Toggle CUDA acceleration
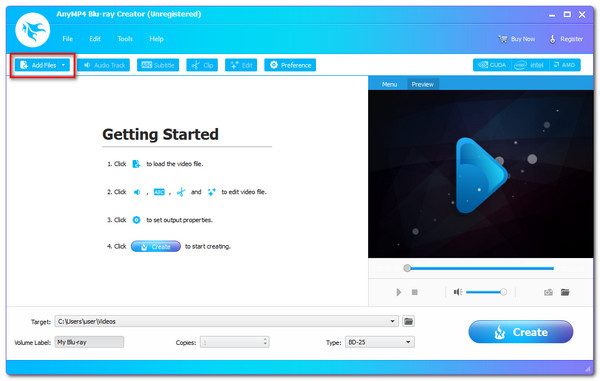Image resolution: width=600 pixels, height=381 pixels. [x=492, y=65]
